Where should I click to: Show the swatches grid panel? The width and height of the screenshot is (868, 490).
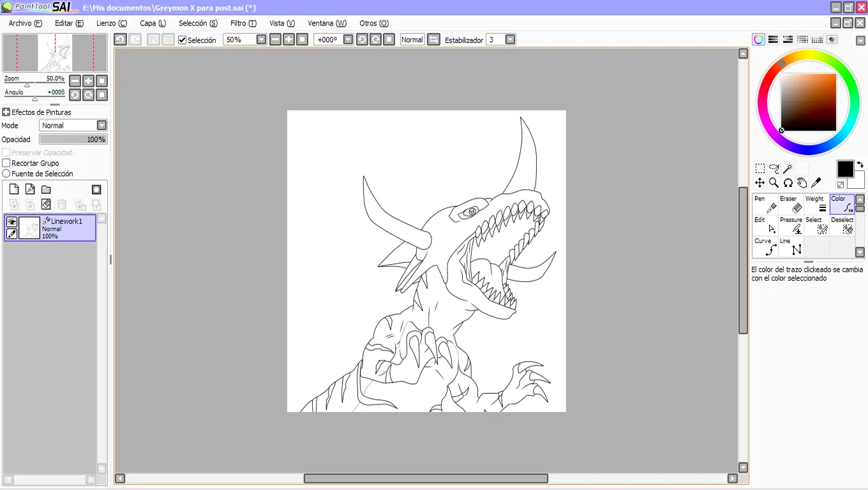tap(817, 40)
